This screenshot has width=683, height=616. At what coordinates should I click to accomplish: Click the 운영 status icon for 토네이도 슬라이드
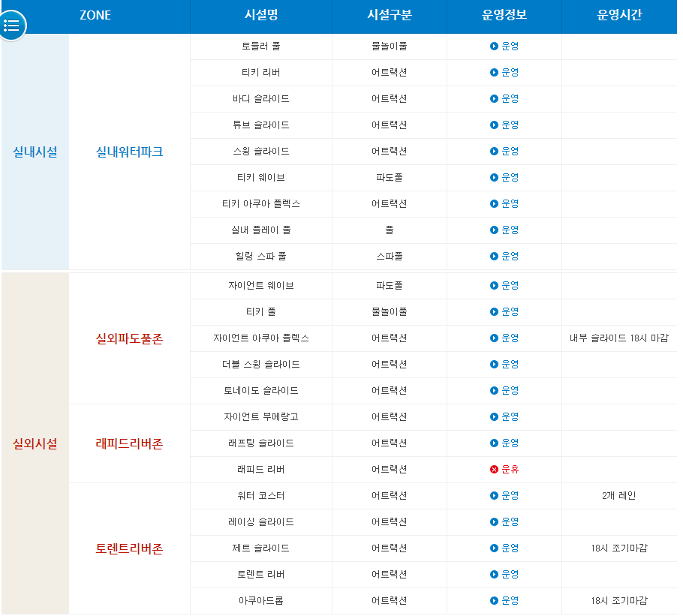pyautogui.click(x=494, y=390)
